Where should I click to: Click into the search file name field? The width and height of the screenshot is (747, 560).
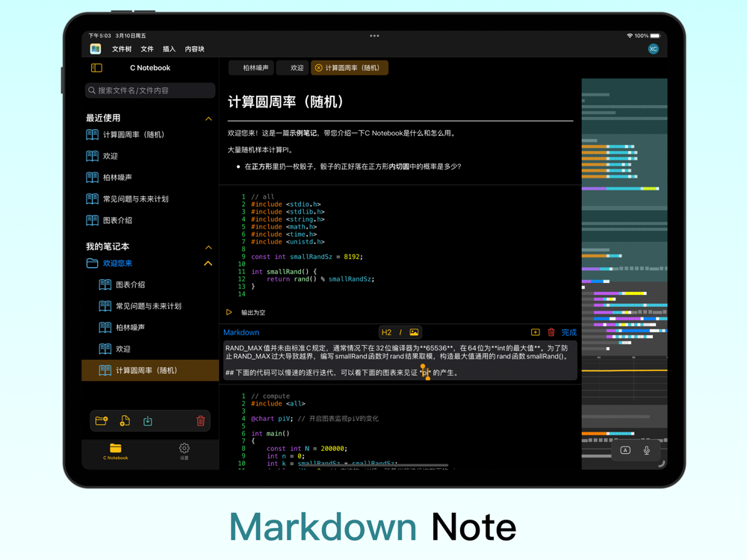[150, 90]
